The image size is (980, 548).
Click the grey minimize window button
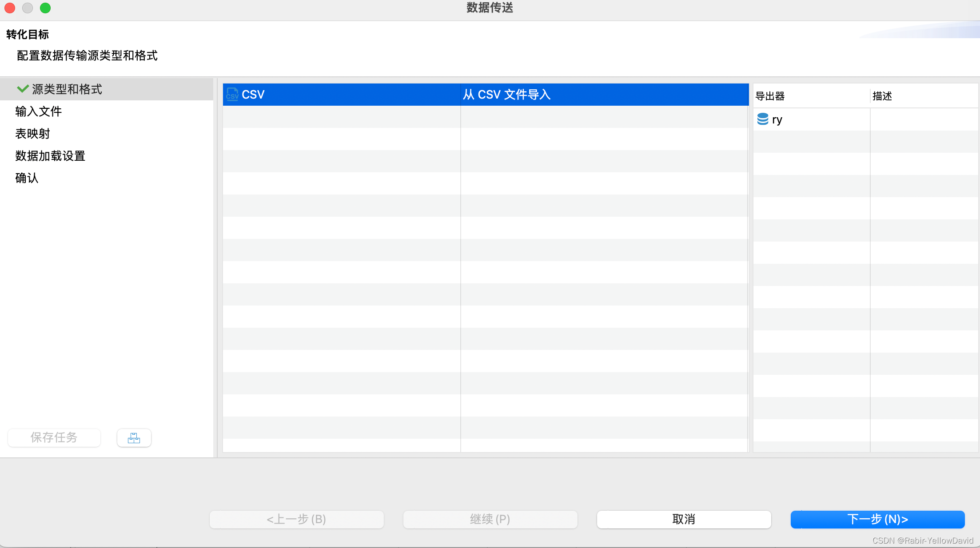28,8
